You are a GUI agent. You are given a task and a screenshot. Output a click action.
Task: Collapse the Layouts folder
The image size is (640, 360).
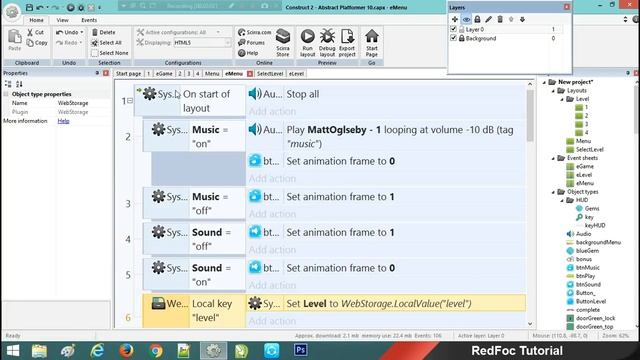[553, 91]
